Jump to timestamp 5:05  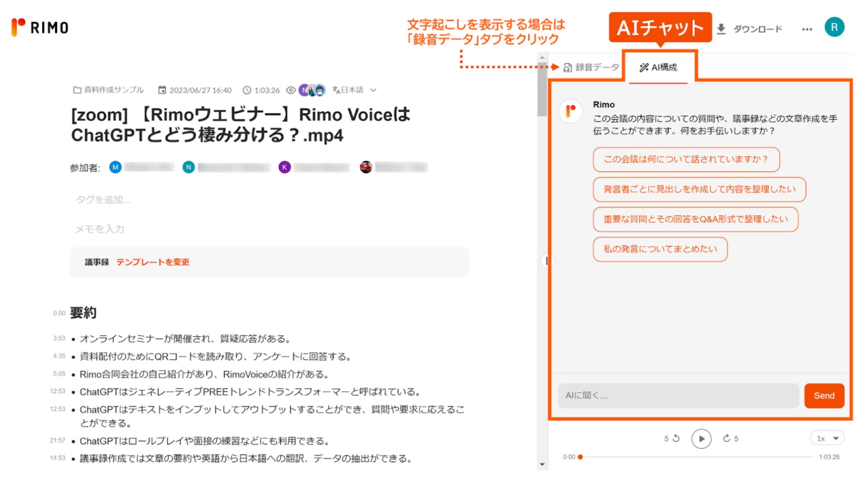[59, 374]
